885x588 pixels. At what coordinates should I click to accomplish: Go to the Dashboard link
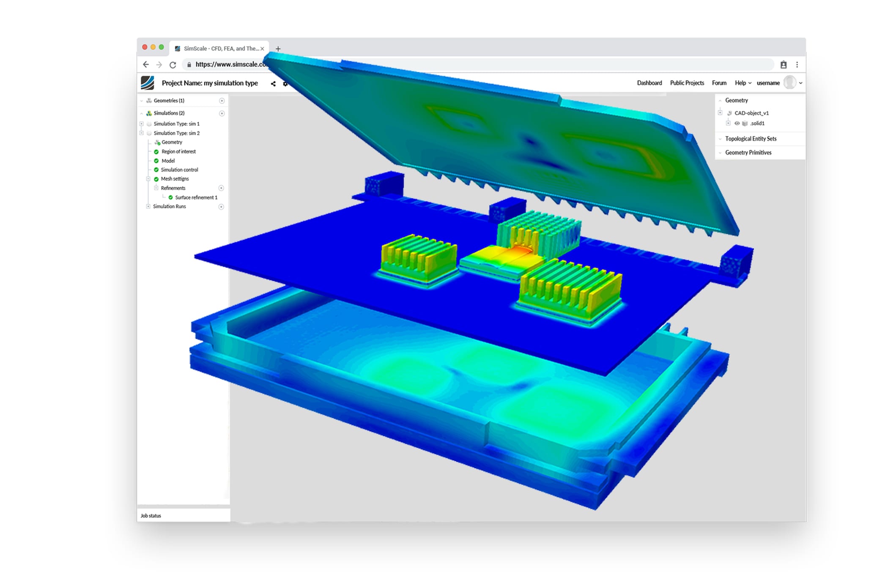[649, 83]
